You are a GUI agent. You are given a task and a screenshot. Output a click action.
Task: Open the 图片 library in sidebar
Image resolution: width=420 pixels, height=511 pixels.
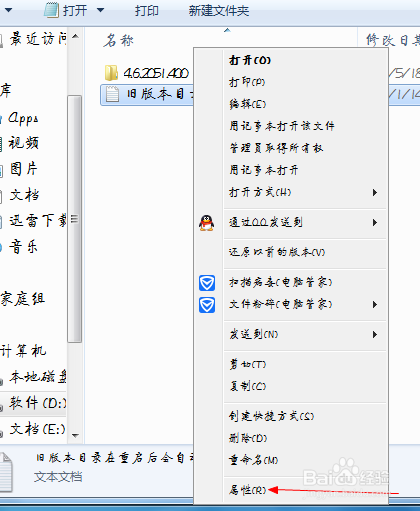tap(23, 169)
